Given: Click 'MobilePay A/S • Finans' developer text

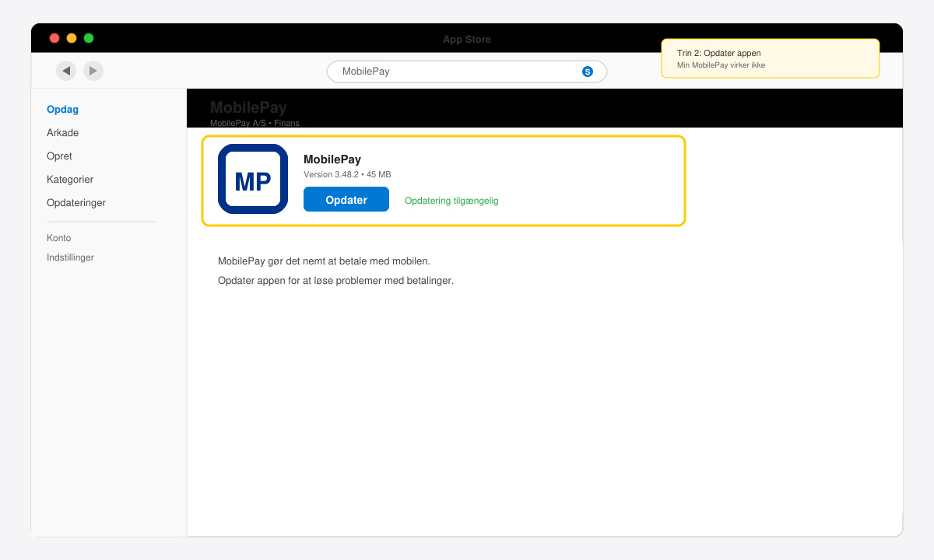Looking at the screenshot, I should 255,123.
